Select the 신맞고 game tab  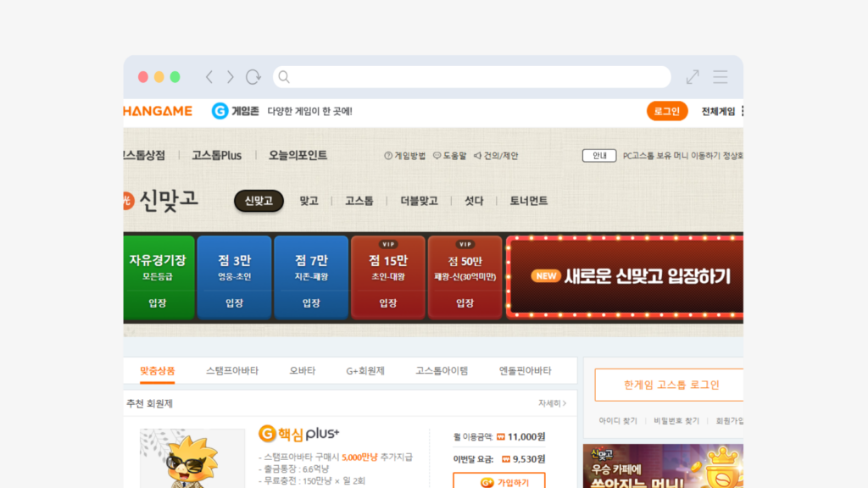(259, 201)
